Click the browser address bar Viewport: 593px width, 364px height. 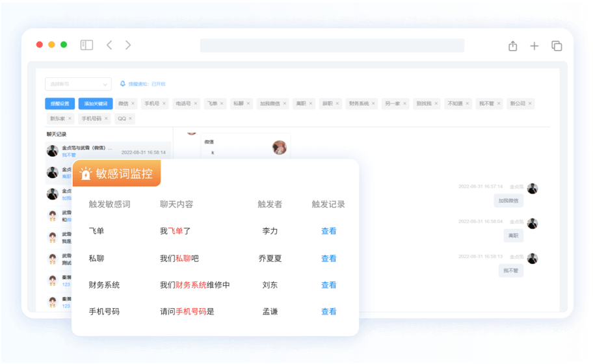point(332,45)
